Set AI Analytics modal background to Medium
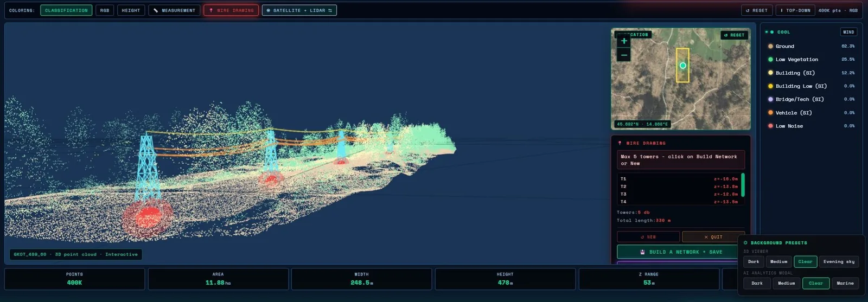 point(786,284)
